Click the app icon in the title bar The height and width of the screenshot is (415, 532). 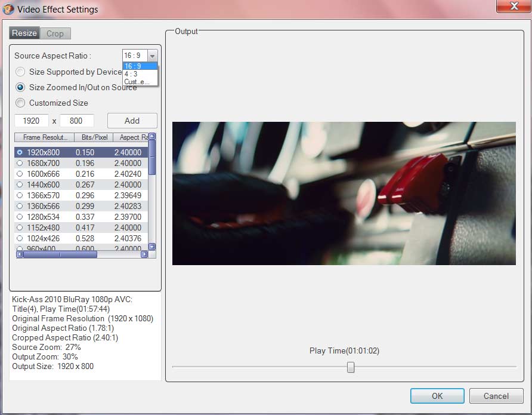coord(8,9)
